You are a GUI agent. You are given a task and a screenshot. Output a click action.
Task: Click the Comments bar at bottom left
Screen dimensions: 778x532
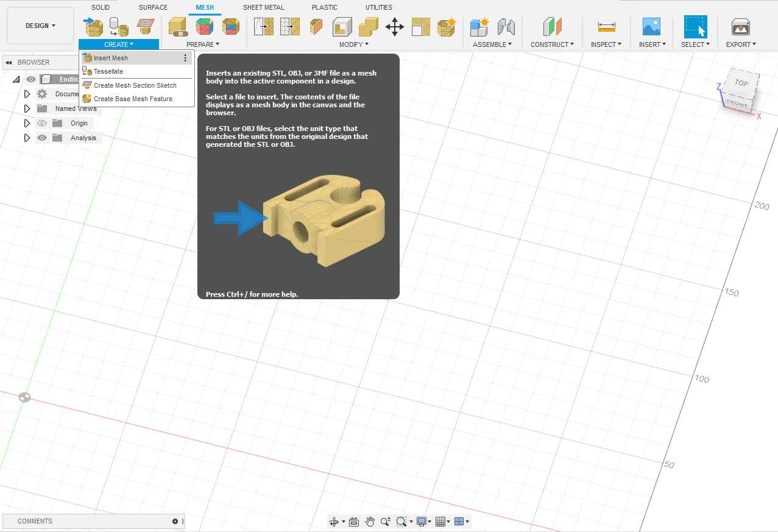coord(91,521)
